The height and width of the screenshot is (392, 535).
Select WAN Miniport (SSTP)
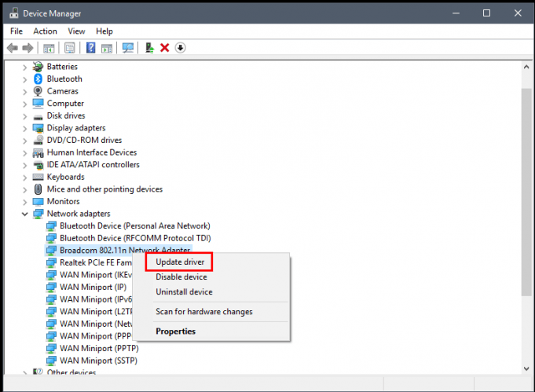(98, 361)
